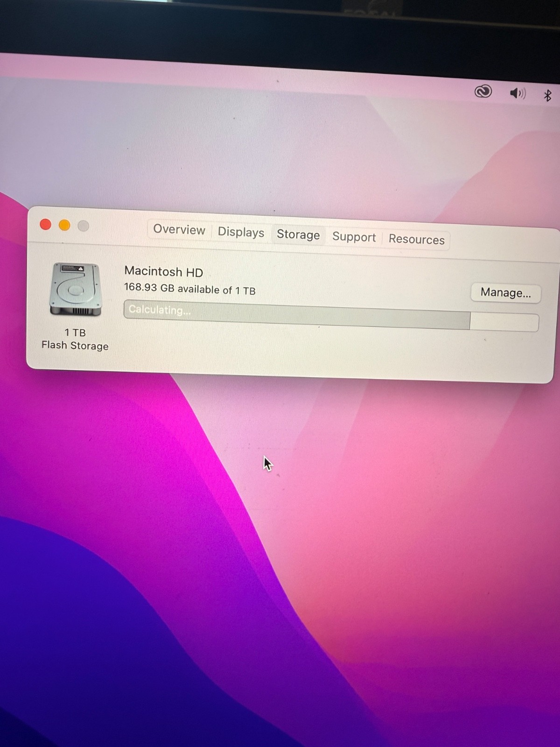Screen dimensions: 560x747
Task: Click the Manage... button
Action: click(505, 293)
